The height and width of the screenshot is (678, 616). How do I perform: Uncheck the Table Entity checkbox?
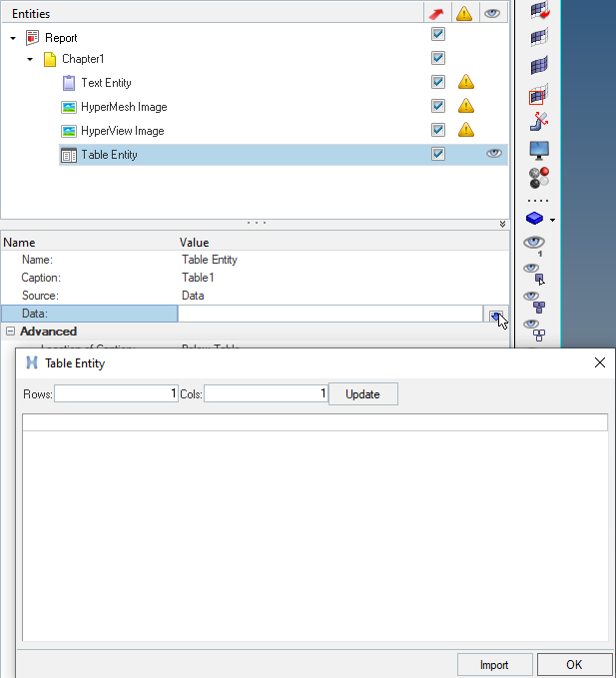pos(438,154)
